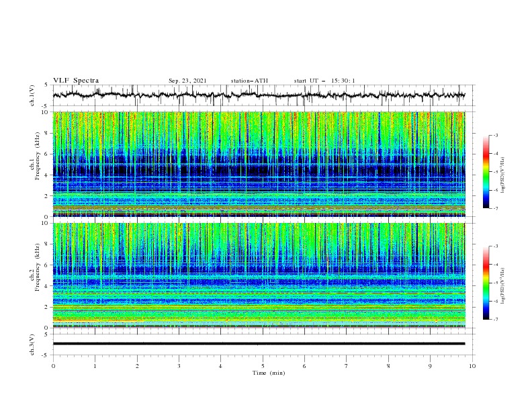
Task: Click time axis tick label '10'
Action: pyautogui.click(x=472, y=366)
